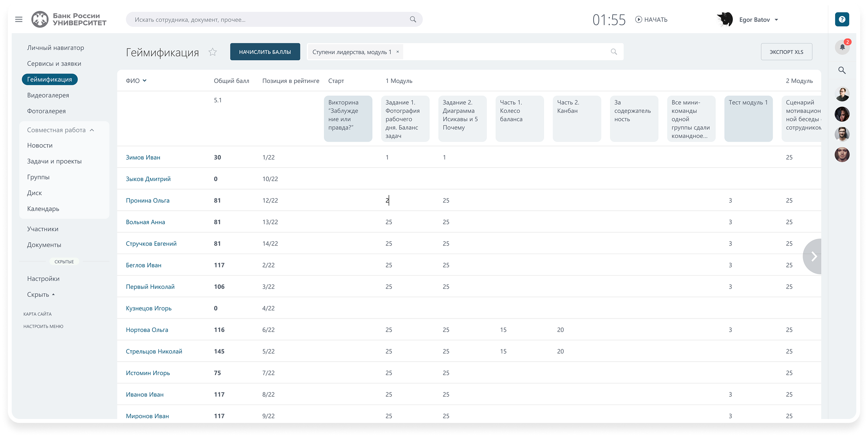Open the help question mark icon
The width and height of the screenshot is (868, 437).
point(842,20)
